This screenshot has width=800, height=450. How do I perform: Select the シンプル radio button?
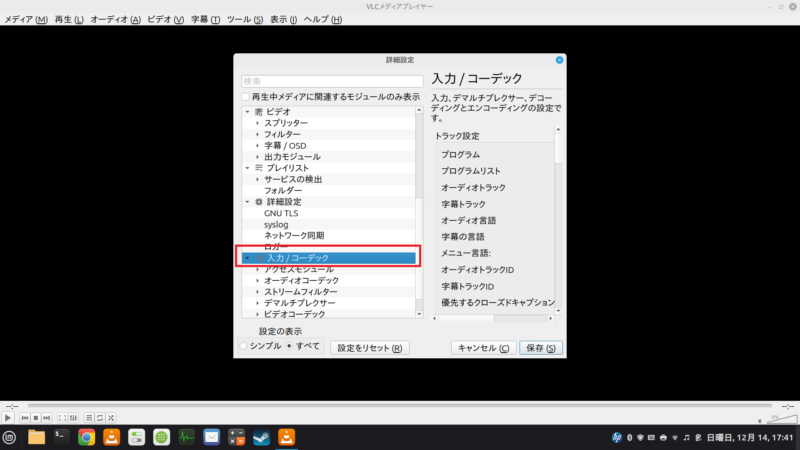(244, 346)
